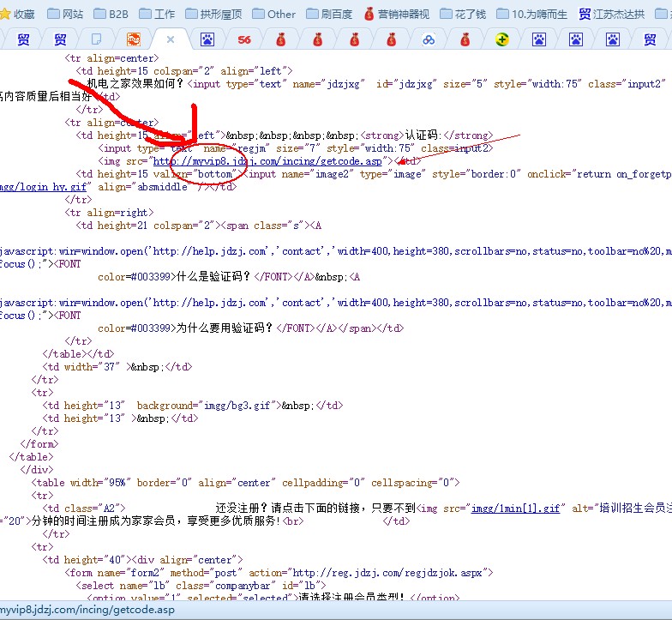Open the 工作 bookmark folder
The height and width of the screenshot is (620, 672).
click(156, 14)
